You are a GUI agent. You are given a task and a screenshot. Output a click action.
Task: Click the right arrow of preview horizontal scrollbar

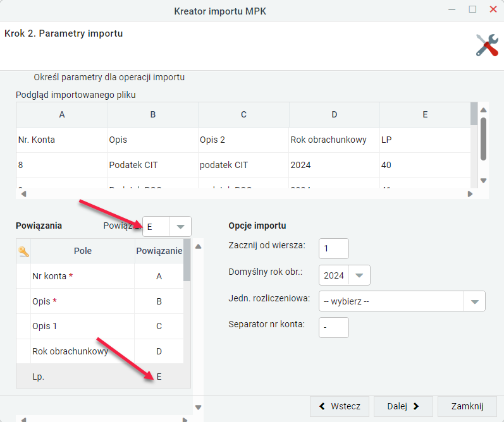coord(470,194)
